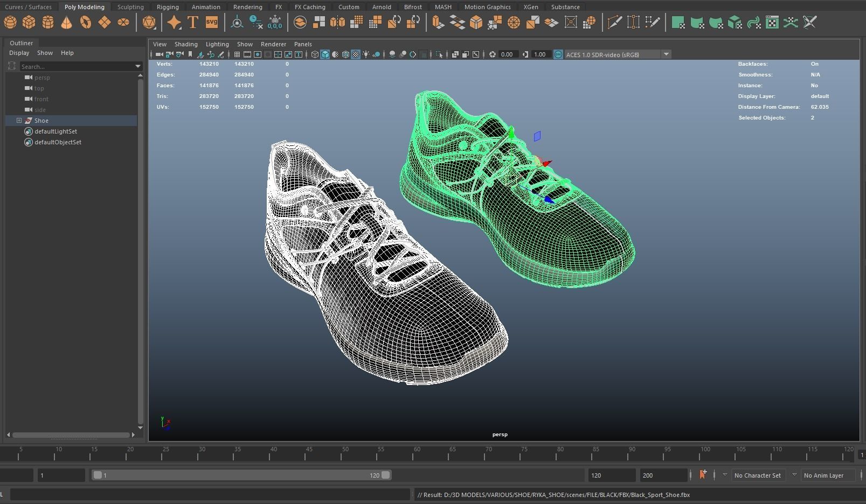Click the multi-cut knife tool icon

(x=615, y=22)
